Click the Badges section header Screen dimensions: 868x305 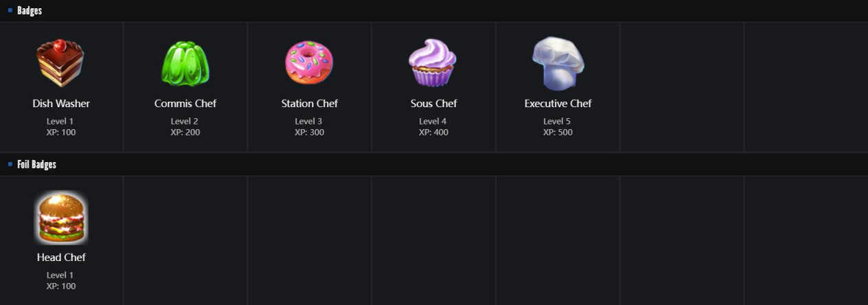click(x=30, y=10)
